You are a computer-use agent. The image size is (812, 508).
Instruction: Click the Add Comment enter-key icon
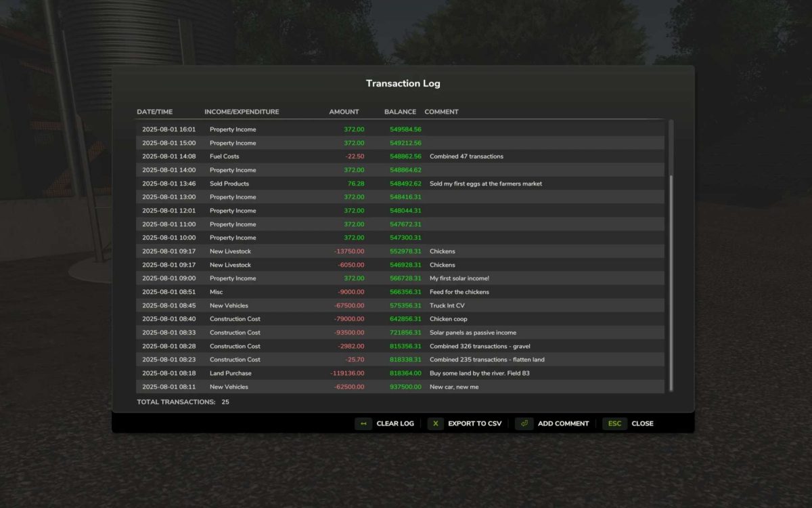point(524,423)
